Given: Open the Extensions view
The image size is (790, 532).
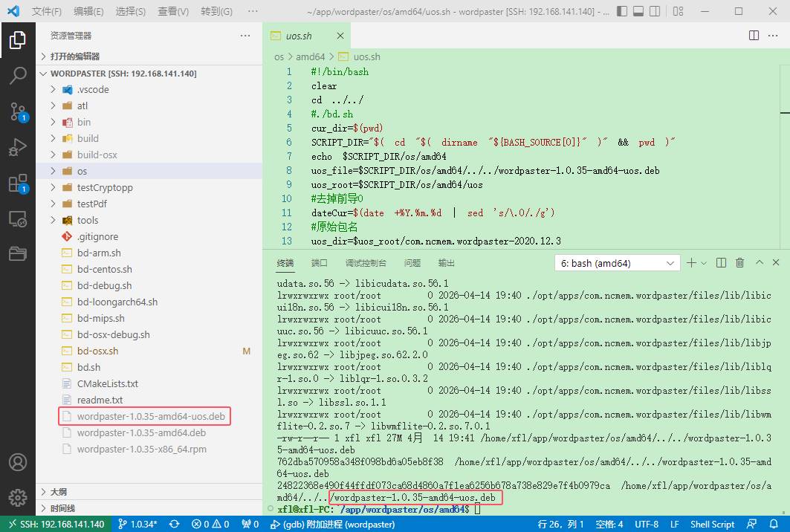Looking at the screenshot, I should 18,184.
